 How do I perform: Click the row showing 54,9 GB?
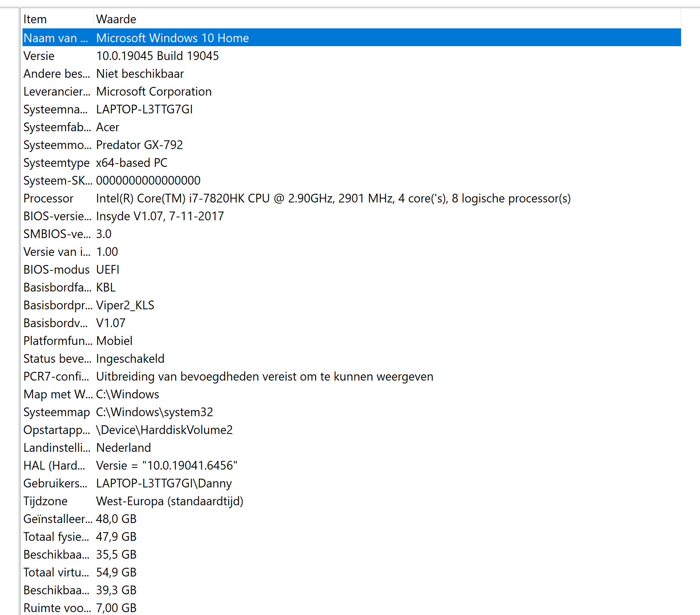[351, 572]
